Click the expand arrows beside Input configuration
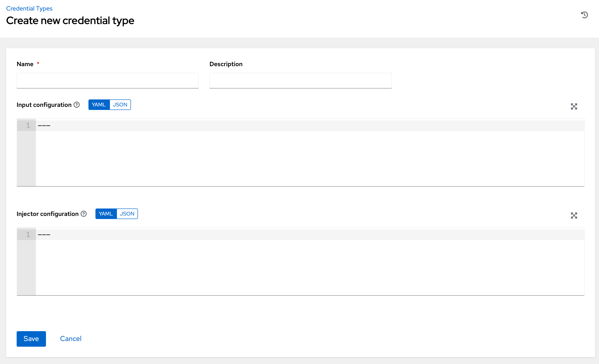599x364 pixels. [574, 106]
